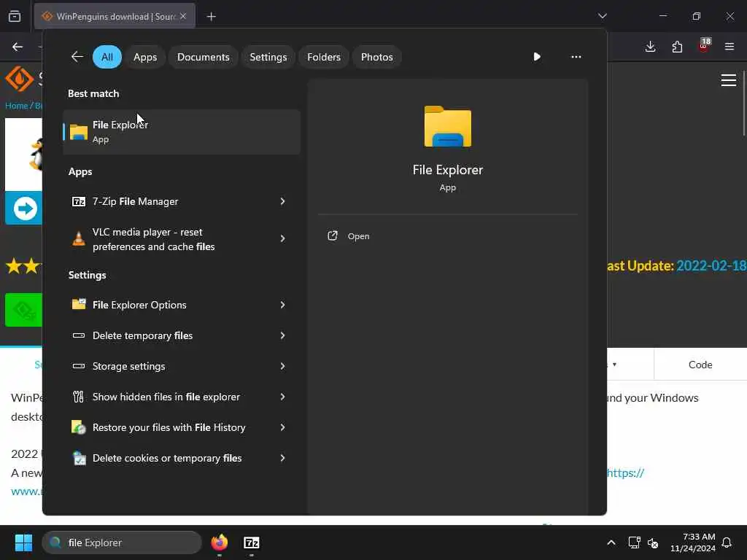Open the notifications bell in the taskbar
The image size is (747, 560).
(x=727, y=542)
